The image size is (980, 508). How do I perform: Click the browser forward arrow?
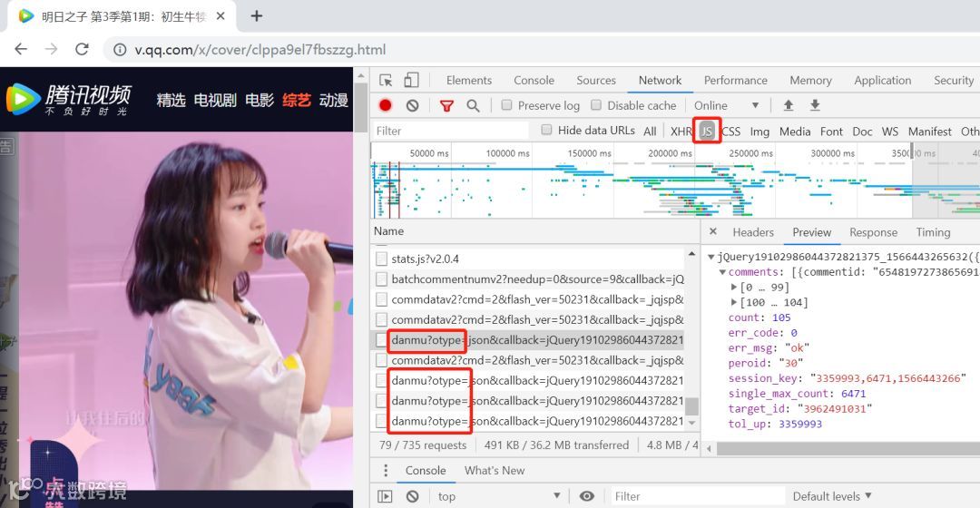coord(51,49)
